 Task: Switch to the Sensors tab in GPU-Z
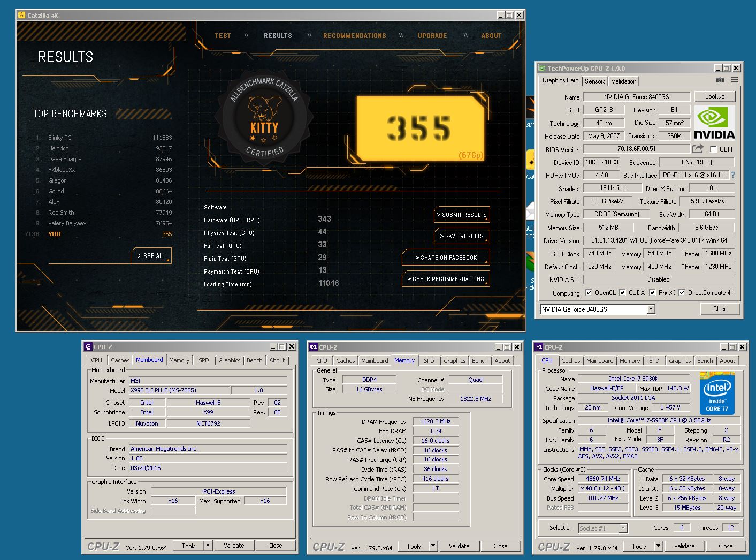[595, 81]
